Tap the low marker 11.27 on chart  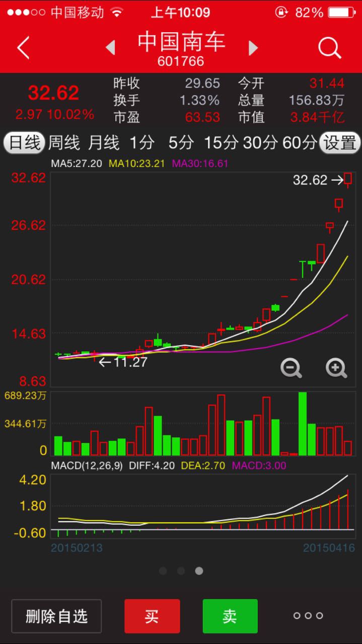[123, 362]
